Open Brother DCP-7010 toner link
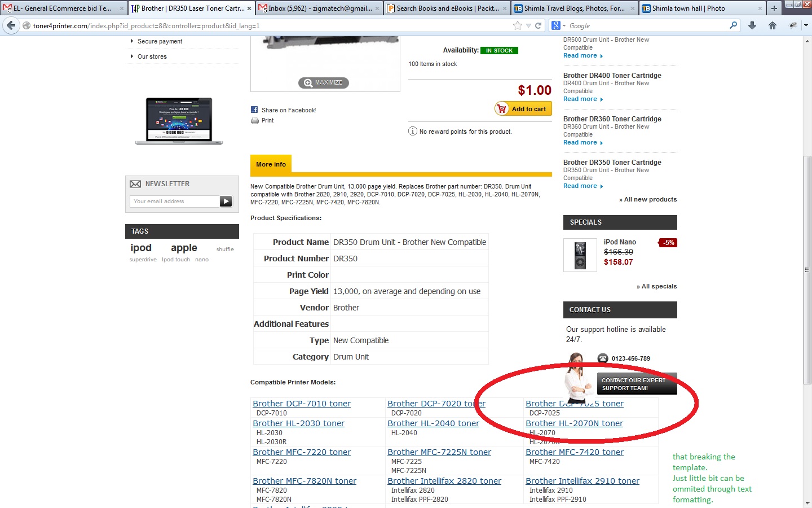This screenshot has height=508, width=812. point(302,404)
